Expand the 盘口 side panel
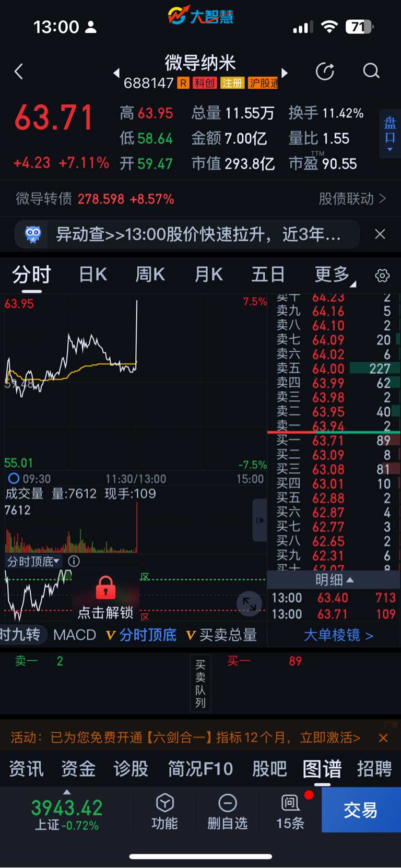The image size is (401, 868). pos(390,134)
